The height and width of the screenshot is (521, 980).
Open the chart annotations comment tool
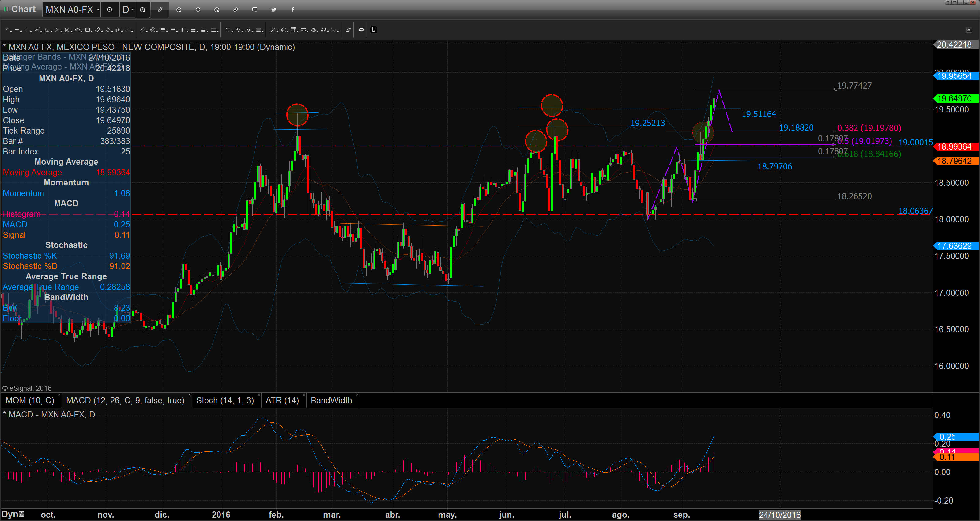pyautogui.click(x=361, y=30)
